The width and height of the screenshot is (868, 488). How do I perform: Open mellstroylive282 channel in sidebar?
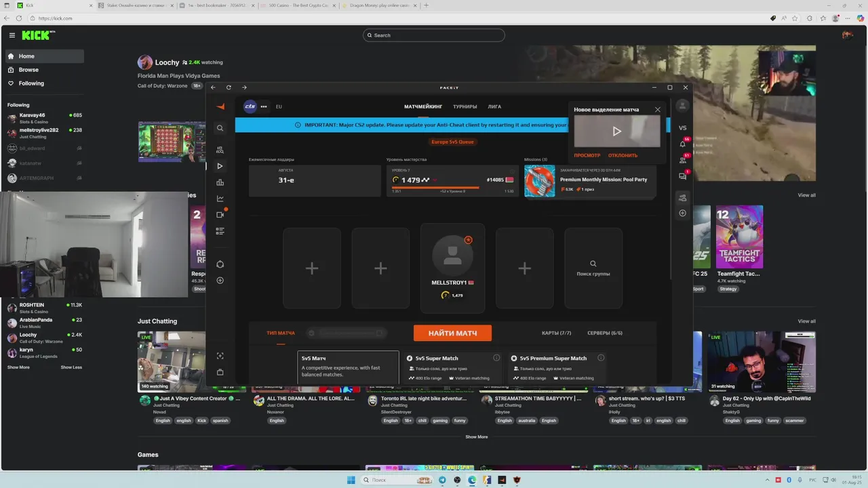click(x=45, y=133)
